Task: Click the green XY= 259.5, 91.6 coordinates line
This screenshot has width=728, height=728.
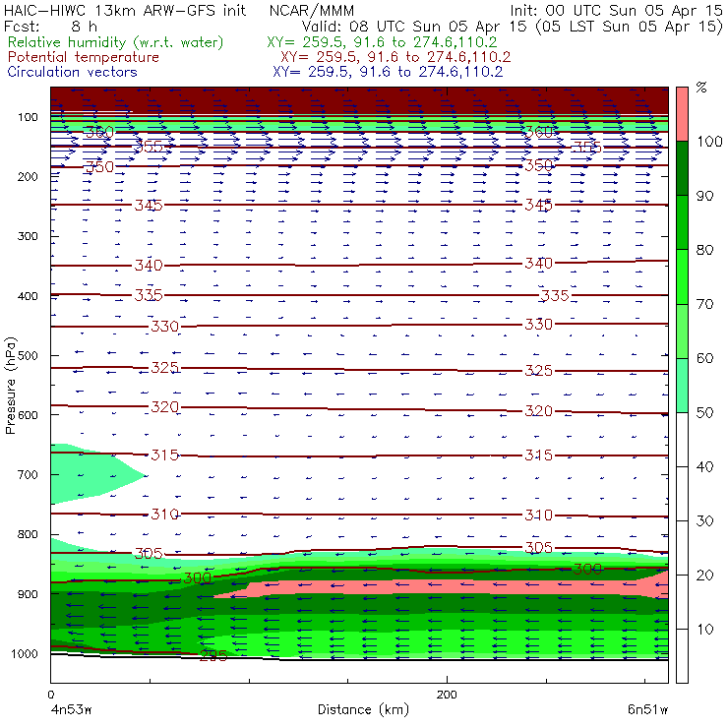Action: click(x=382, y=42)
